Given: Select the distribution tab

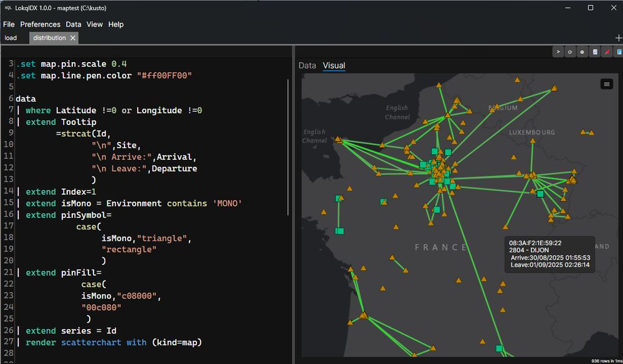Looking at the screenshot, I should 49,38.
